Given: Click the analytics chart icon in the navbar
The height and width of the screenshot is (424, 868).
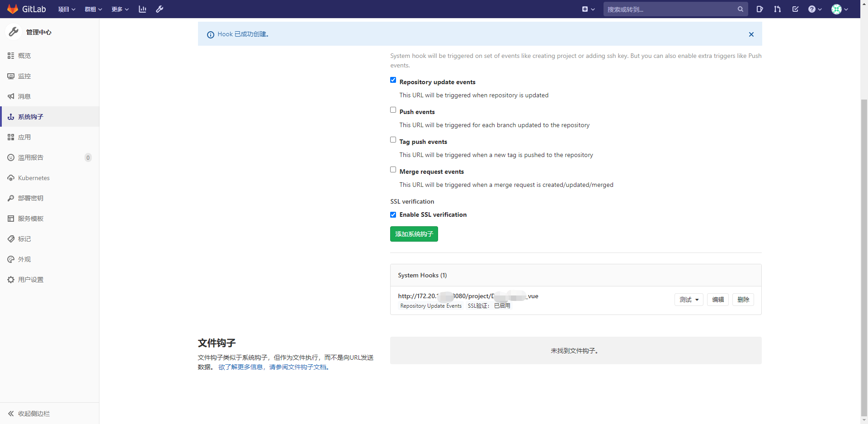Looking at the screenshot, I should (142, 9).
